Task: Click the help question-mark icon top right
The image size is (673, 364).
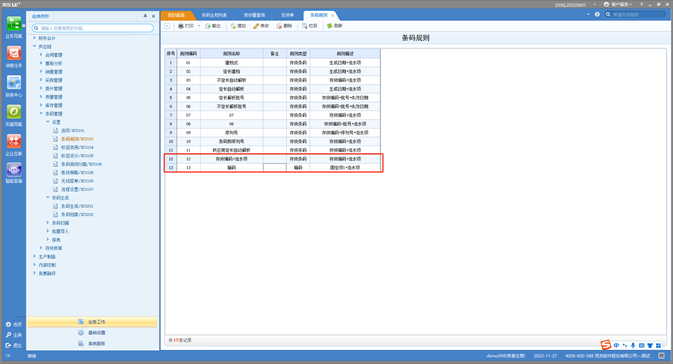Action: pyautogui.click(x=597, y=14)
